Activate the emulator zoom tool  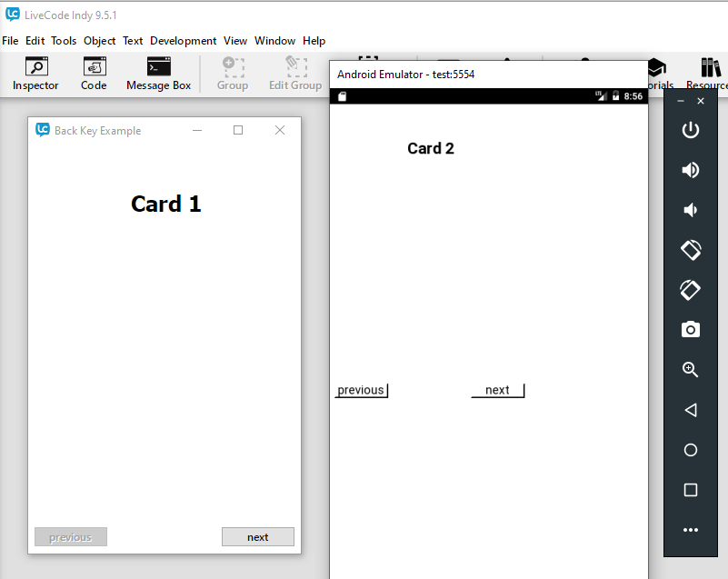coord(691,370)
